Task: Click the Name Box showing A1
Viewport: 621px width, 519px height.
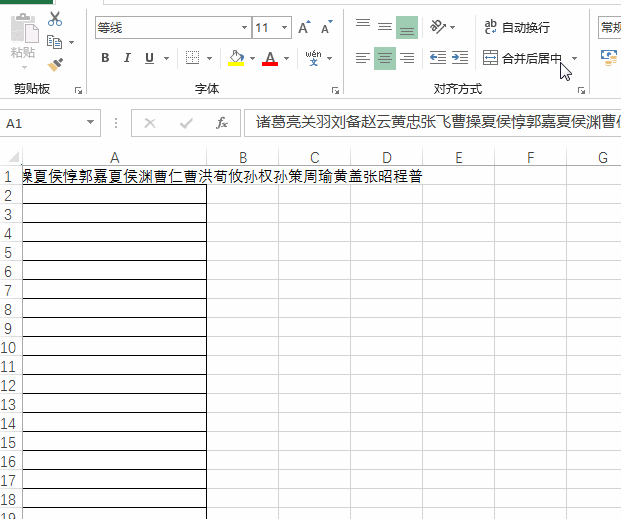Action: tap(43, 124)
